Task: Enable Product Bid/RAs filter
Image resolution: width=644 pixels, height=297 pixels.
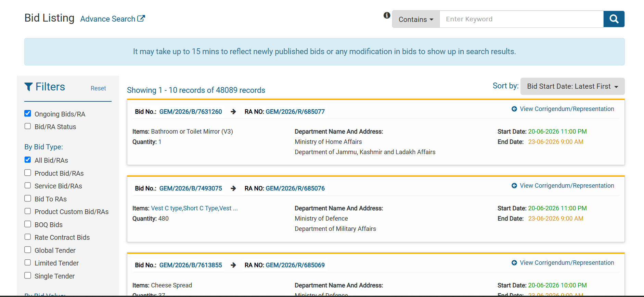Action: (28, 173)
